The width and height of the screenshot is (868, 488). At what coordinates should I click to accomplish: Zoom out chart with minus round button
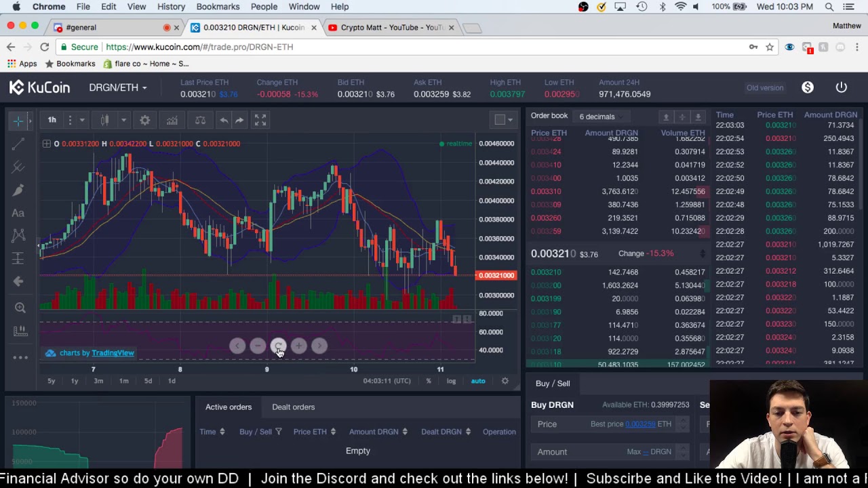[258, 346]
